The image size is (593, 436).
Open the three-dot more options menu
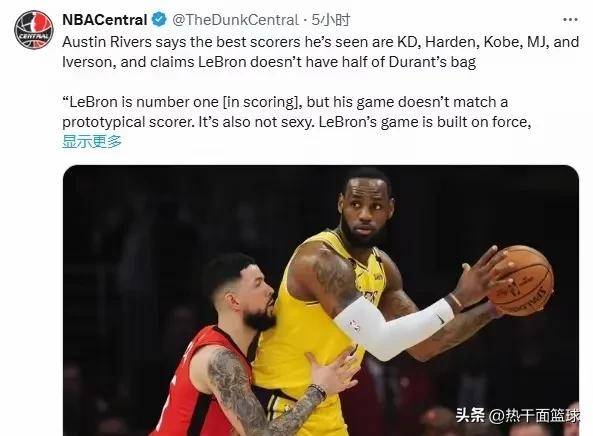point(570,20)
